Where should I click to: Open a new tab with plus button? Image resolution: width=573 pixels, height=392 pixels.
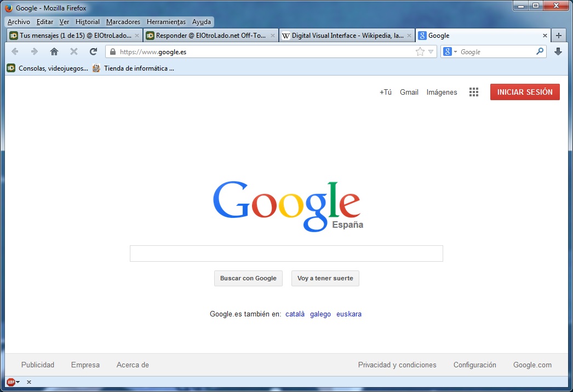point(558,36)
